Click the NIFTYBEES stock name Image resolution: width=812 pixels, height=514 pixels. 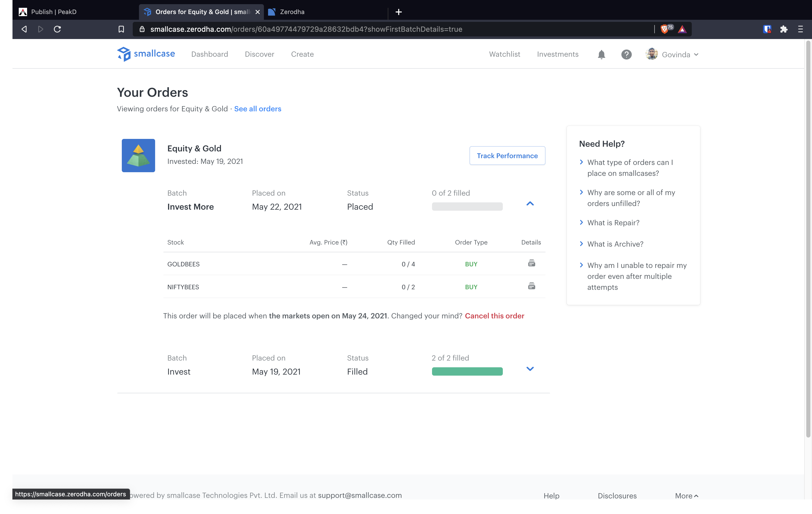(183, 287)
